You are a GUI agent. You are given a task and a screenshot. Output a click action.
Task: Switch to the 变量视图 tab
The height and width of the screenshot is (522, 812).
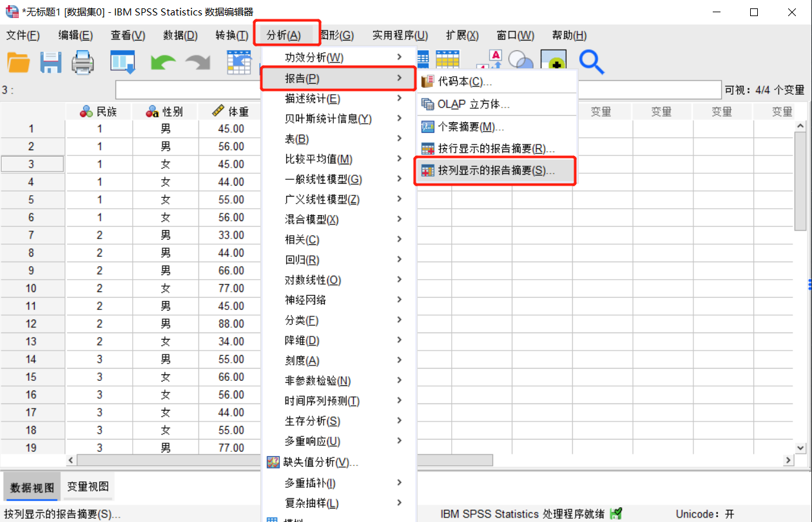(88, 487)
